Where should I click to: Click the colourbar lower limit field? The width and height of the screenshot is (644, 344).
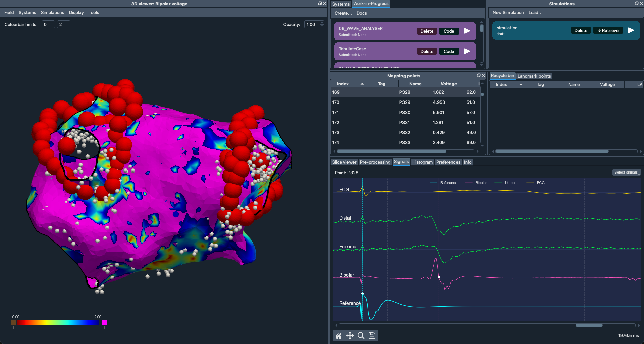pyautogui.click(x=48, y=24)
